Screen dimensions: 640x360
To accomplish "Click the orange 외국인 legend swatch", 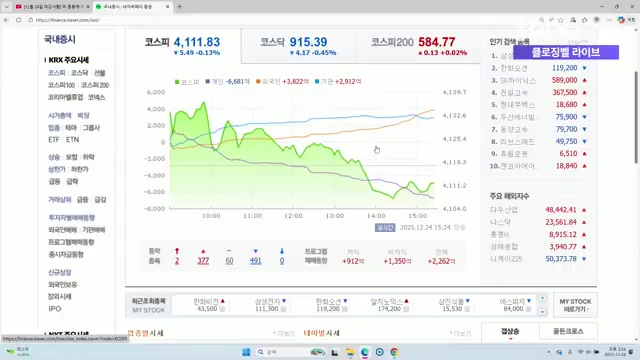I will tap(258, 82).
